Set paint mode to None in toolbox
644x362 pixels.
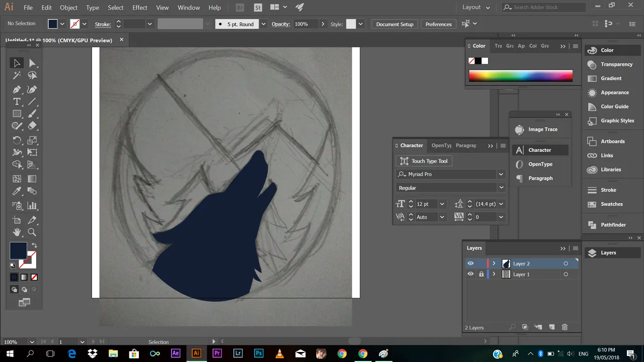(x=34, y=277)
